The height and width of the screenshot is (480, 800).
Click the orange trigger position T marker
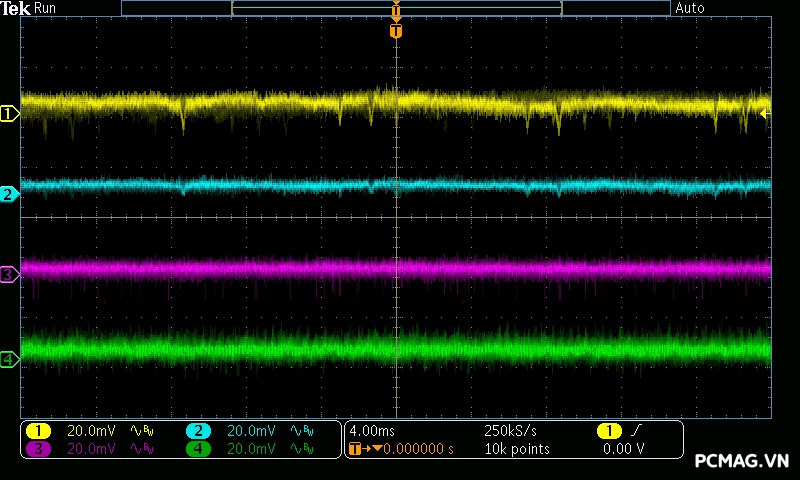[396, 31]
